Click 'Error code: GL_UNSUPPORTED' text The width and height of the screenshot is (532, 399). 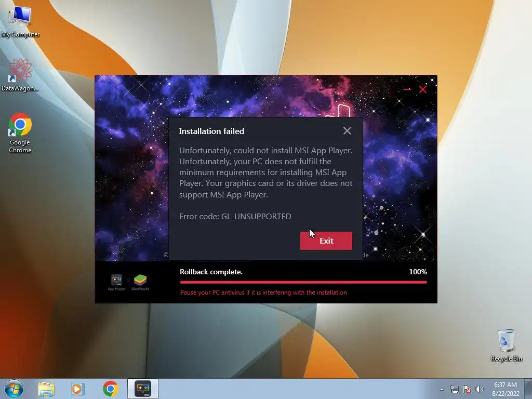(235, 217)
